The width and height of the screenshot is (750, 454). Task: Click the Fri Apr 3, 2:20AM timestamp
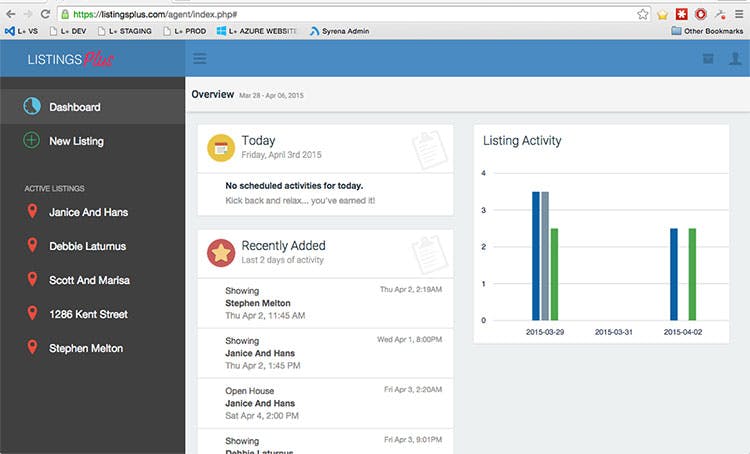click(x=413, y=390)
